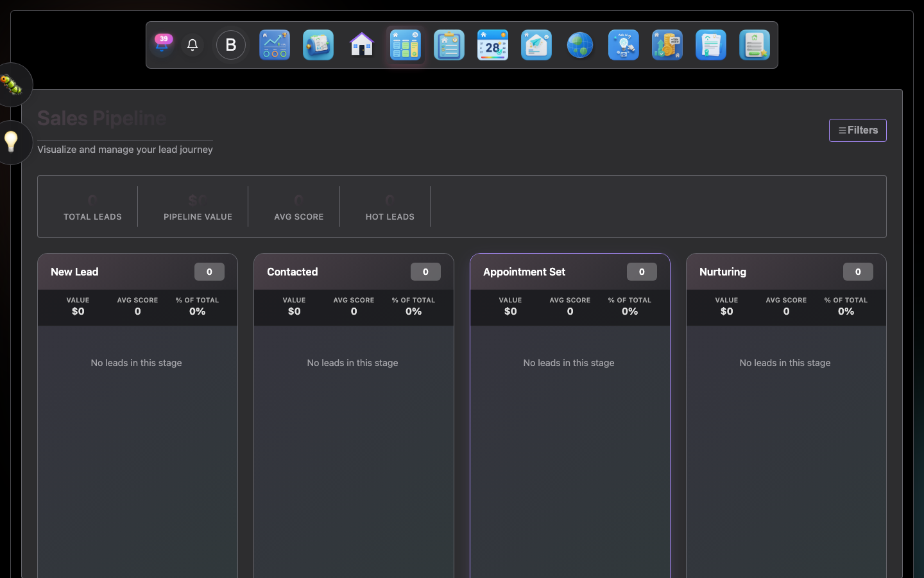Screen dimensions: 924x578
Task: Click the Total Leads stat card
Action: pyautogui.click(x=92, y=207)
